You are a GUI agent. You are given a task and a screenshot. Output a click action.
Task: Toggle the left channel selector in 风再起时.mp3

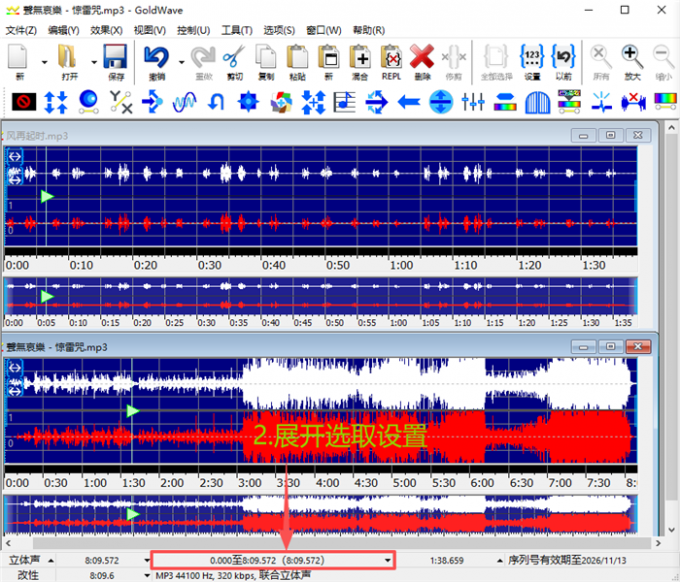coord(15,156)
